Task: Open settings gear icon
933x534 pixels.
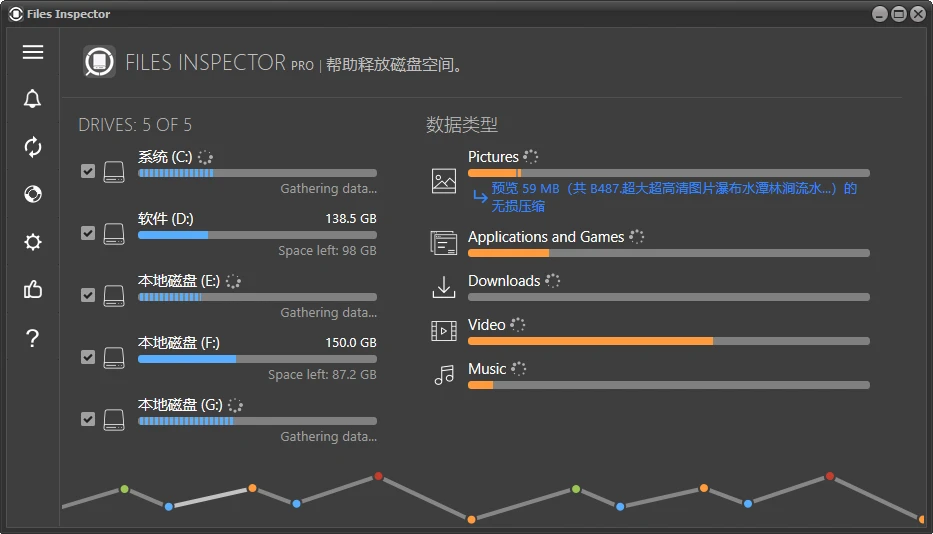Action: coord(33,242)
